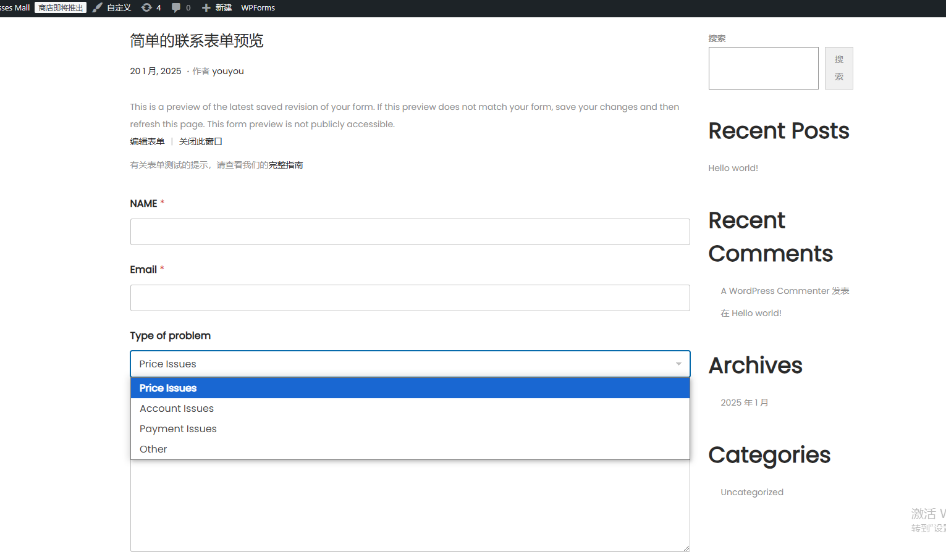Select Other in problem type list
946x560 pixels.
[x=153, y=449]
